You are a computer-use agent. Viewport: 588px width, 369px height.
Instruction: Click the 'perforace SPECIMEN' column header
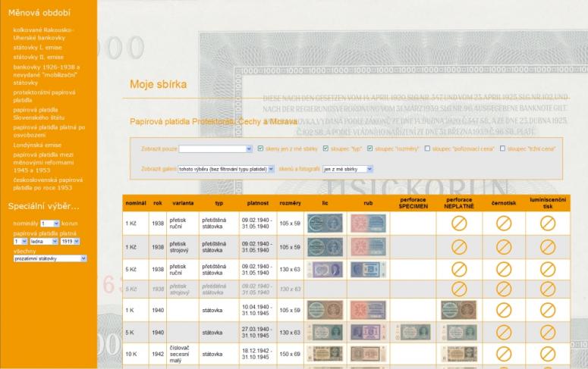point(413,203)
